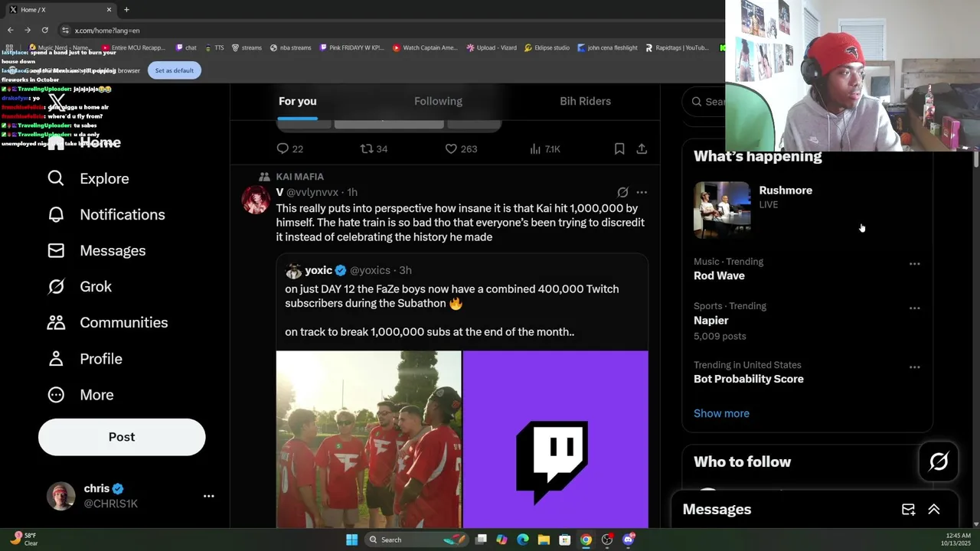This screenshot has height=551, width=980.
Task: Open weather widget on taskbar
Action: pos(23,540)
